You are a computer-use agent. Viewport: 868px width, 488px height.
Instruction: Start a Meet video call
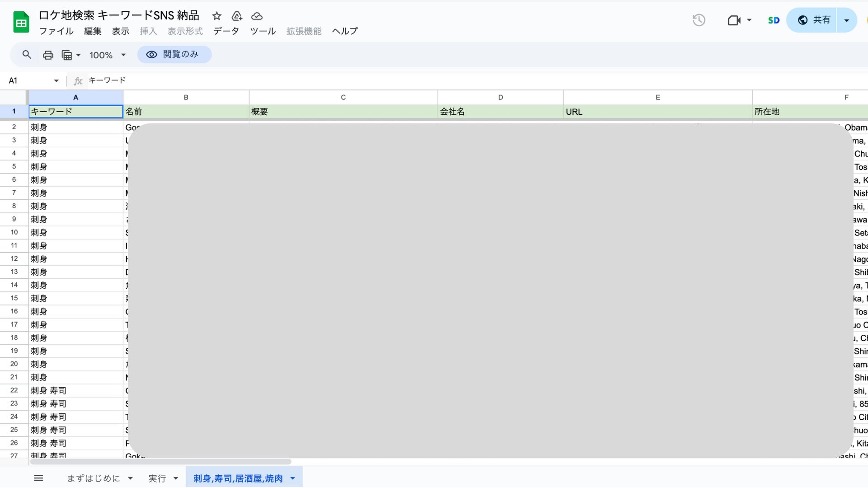pyautogui.click(x=734, y=20)
